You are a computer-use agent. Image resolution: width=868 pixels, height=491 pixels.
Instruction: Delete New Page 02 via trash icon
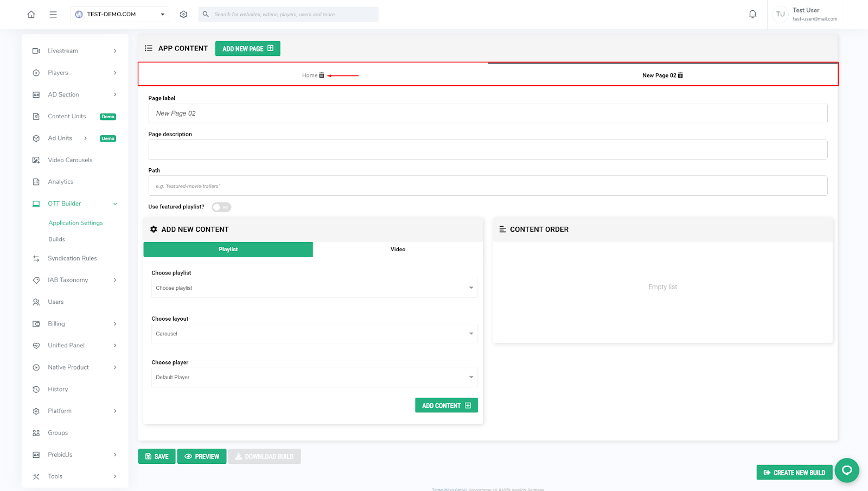[x=680, y=75]
